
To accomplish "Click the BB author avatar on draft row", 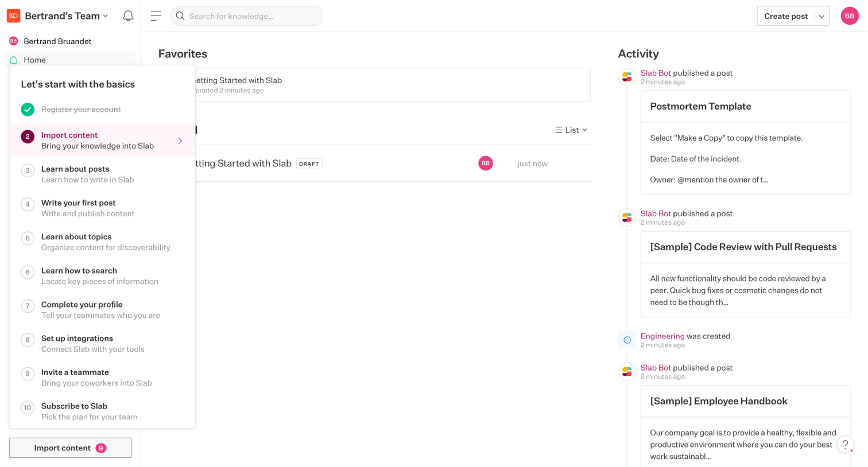I will coord(486,164).
